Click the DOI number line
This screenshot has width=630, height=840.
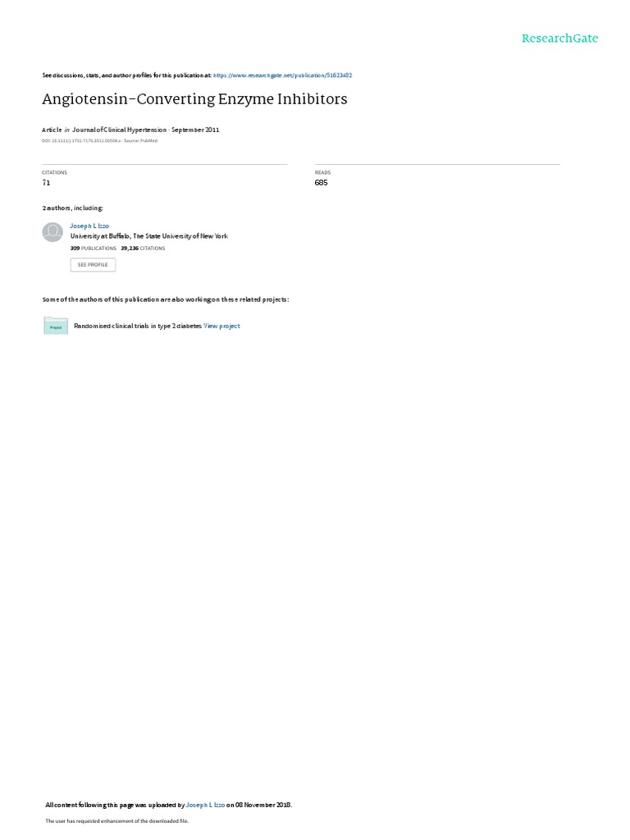click(81, 141)
